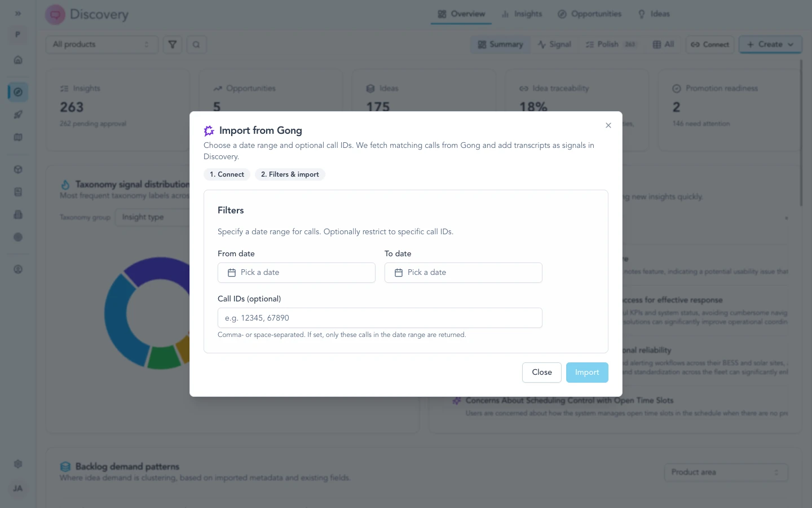
Task: Click the map icon in sidebar
Action: tap(18, 137)
